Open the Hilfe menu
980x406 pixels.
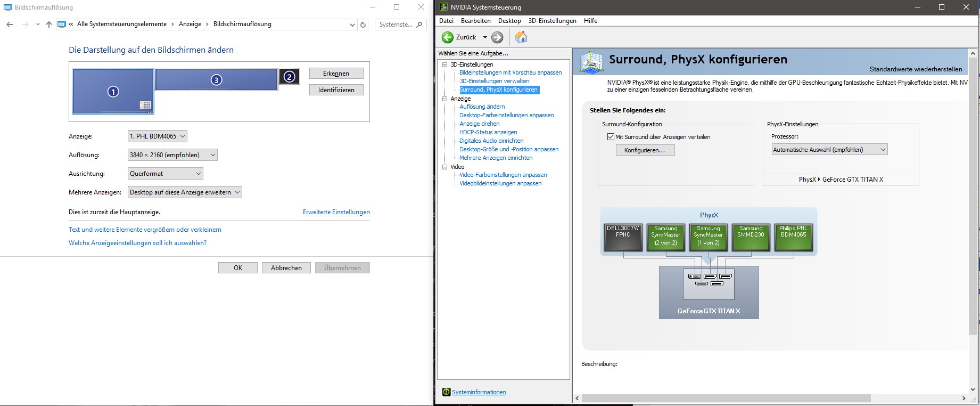click(x=590, y=21)
